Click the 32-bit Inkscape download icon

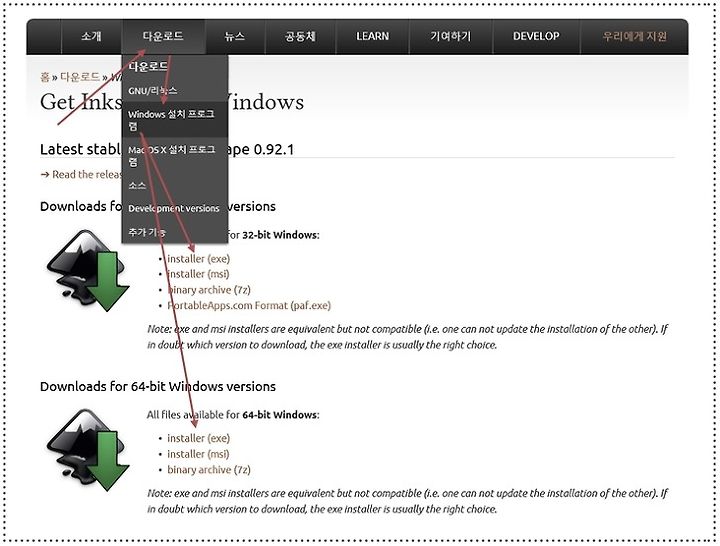coord(88,270)
